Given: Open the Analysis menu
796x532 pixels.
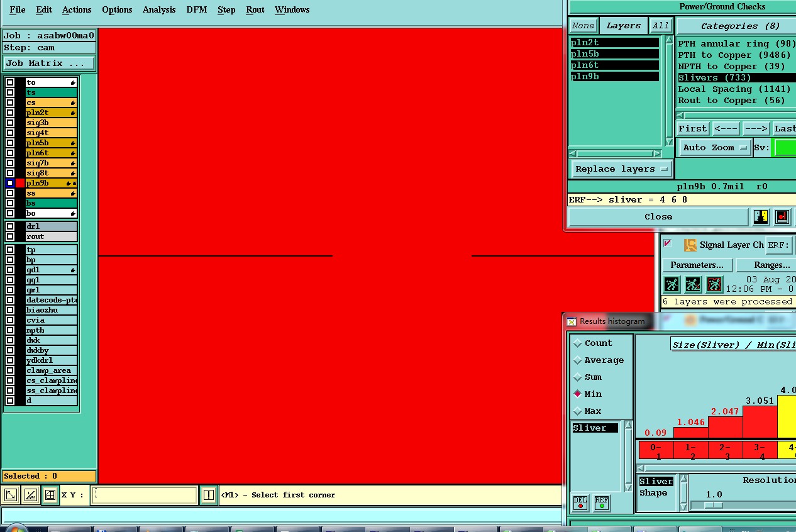Looking at the screenshot, I should pos(159,10).
